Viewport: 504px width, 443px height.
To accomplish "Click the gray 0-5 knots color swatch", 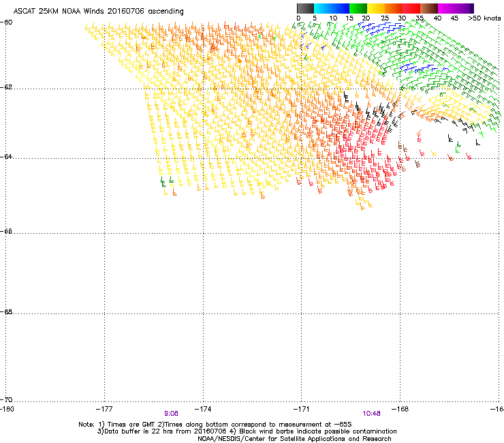I will click(x=305, y=8).
